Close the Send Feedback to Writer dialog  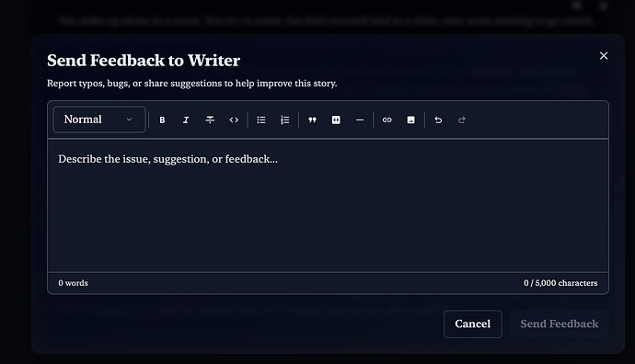pos(604,56)
